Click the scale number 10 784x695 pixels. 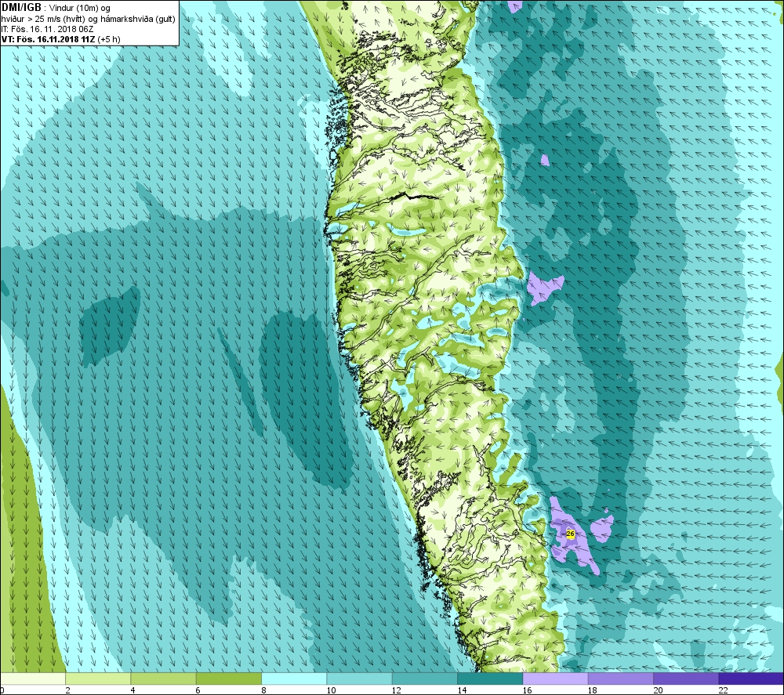pyautogui.click(x=332, y=690)
